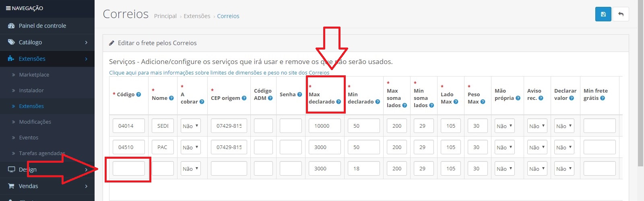
Task: Click the Min declarado help icon
Action: pos(378,102)
